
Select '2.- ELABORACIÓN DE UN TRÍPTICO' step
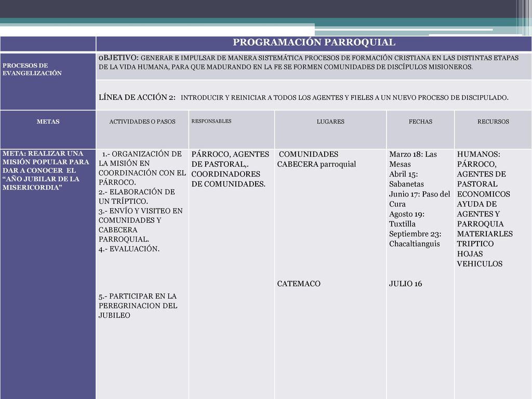pyautogui.click(x=137, y=196)
